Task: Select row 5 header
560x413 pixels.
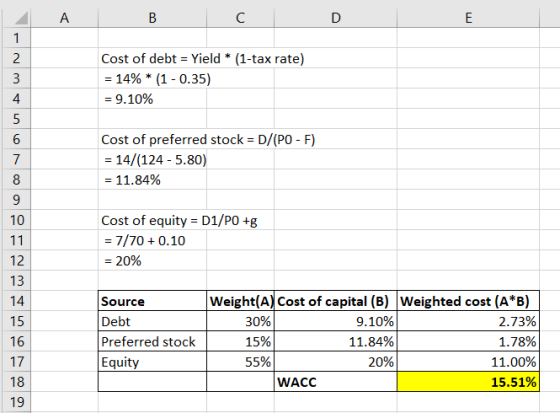Action: click(16, 119)
